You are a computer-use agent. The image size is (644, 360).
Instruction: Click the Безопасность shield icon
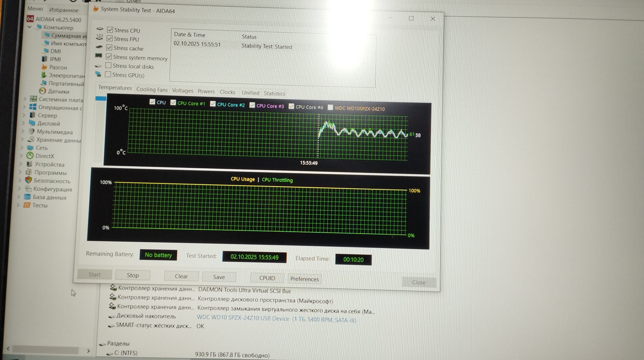(29, 180)
